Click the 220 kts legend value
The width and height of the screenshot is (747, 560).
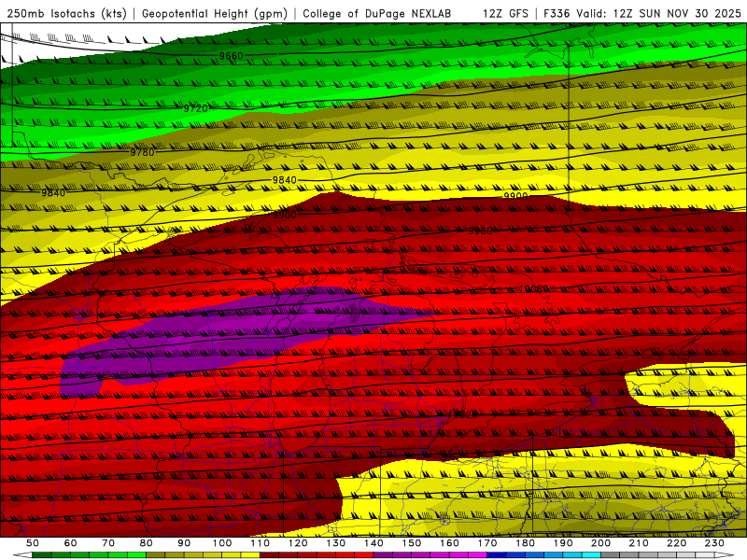pos(676,543)
